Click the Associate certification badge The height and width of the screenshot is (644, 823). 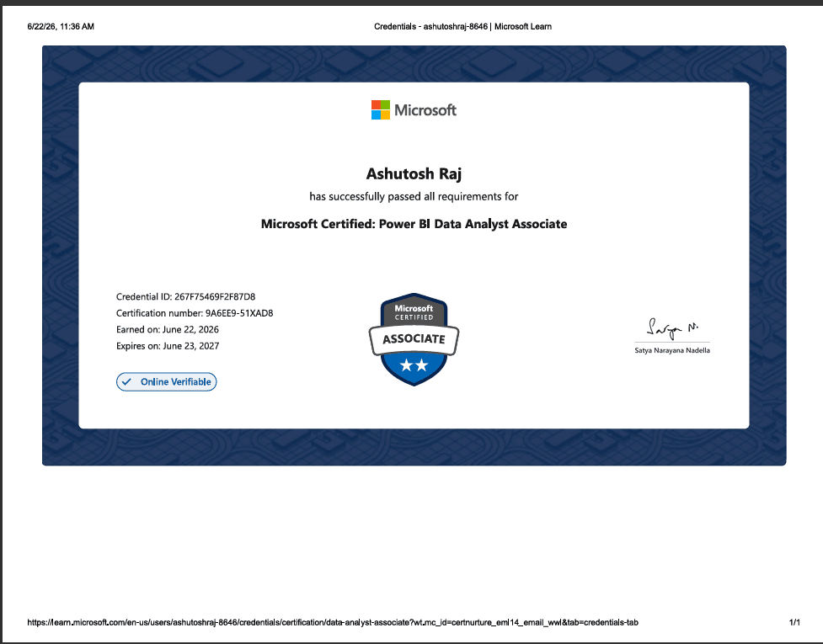[414, 339]
